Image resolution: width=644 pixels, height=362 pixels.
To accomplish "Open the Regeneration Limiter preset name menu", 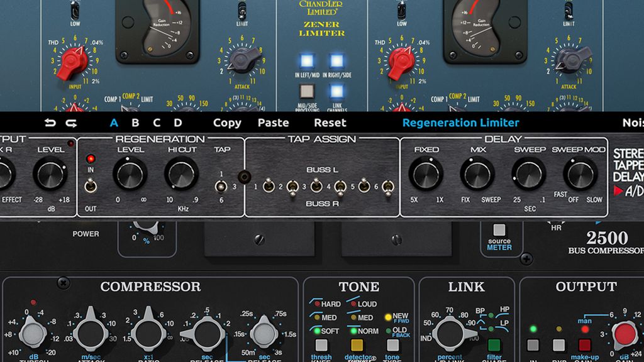I will [461, 123].
